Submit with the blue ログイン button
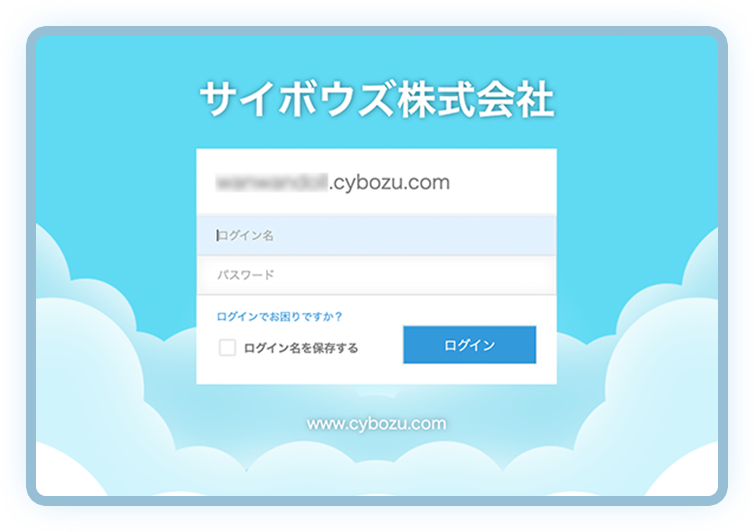This screenshot has width=754, height=532. coord(469,345)
